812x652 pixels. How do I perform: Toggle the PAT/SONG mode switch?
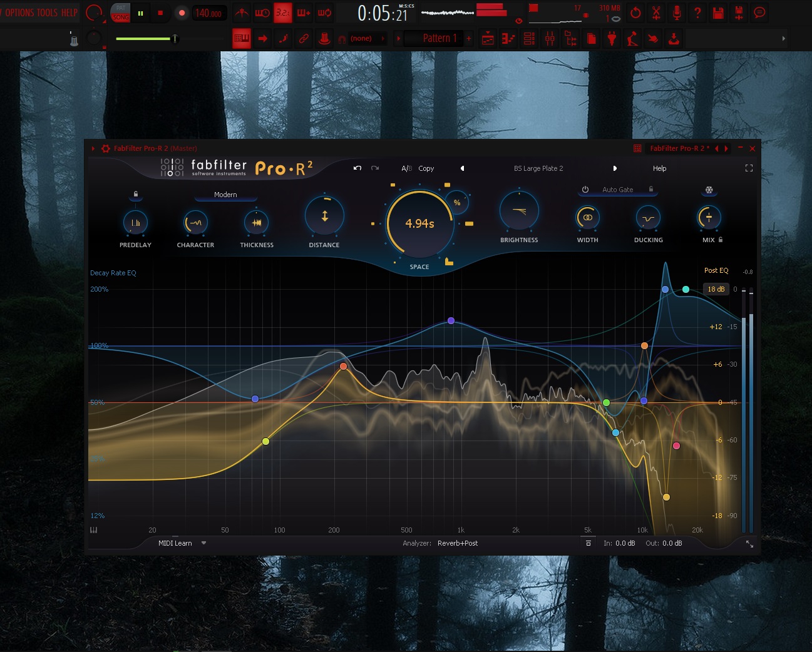tap(121, 13)
